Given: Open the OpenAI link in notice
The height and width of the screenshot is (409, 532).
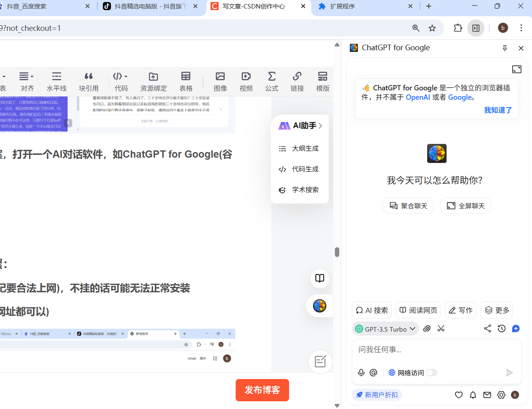Looking at the screenshot, I should 418,97.
